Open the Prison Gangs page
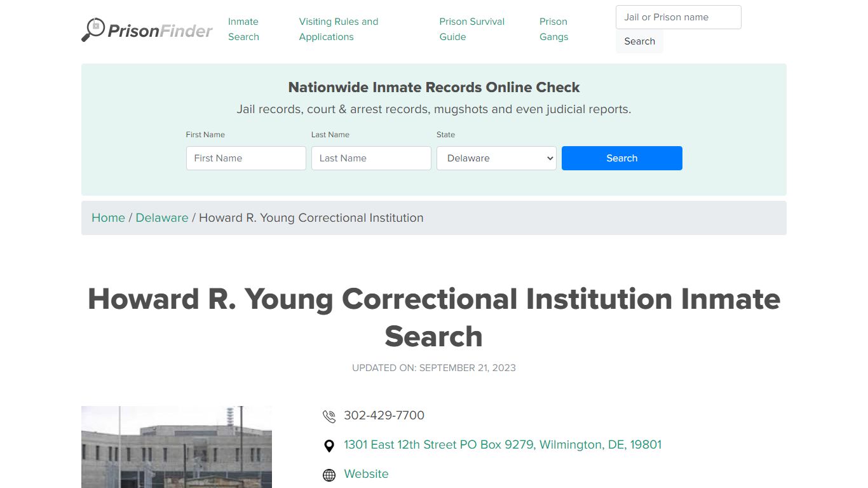 pyautogui.click(x=553, y=29)
